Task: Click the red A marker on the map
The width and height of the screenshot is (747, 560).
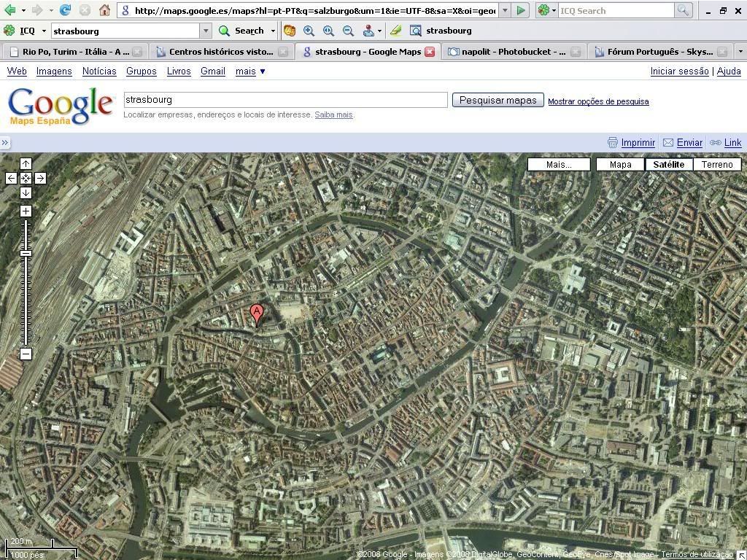Action: coord(257,314)
